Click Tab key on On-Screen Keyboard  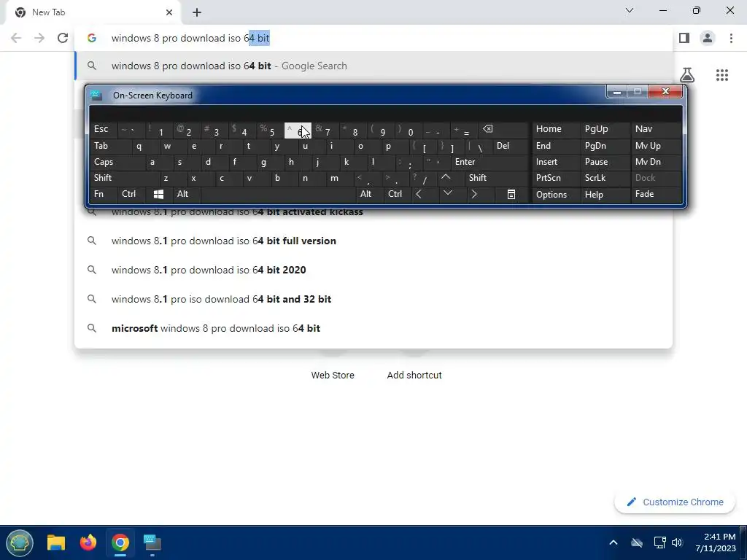point(109,146)
